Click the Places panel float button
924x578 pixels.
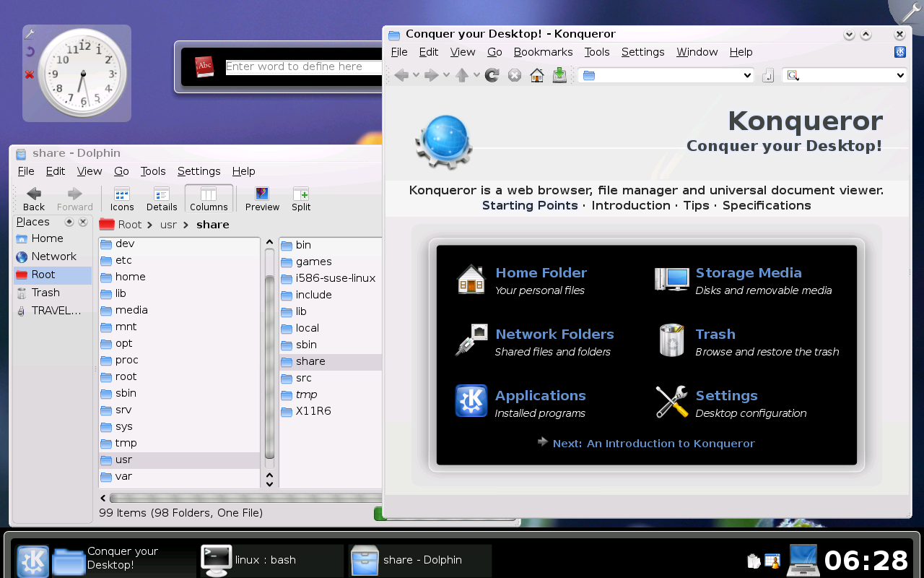69,222
